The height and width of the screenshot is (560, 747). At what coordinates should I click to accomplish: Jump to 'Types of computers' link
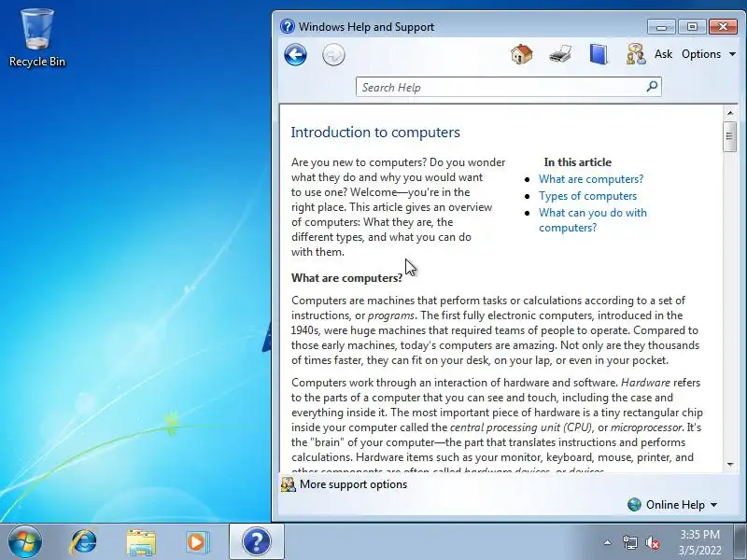point(587,196)
